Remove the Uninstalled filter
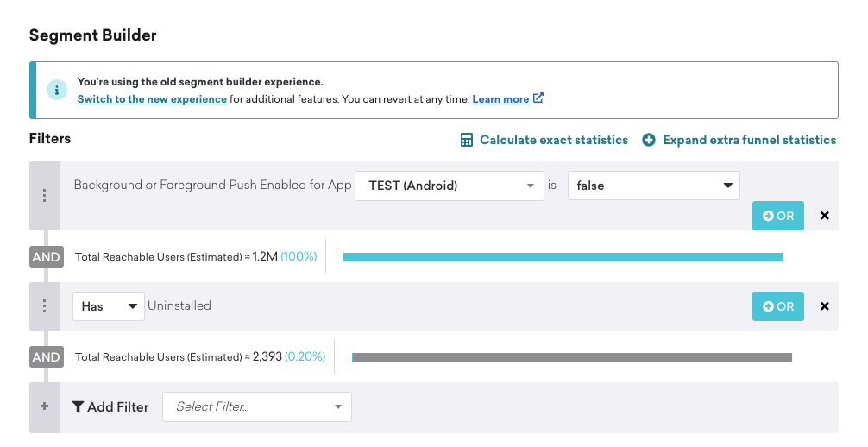The width and height of the screenshot is (868, 447). 824,306
